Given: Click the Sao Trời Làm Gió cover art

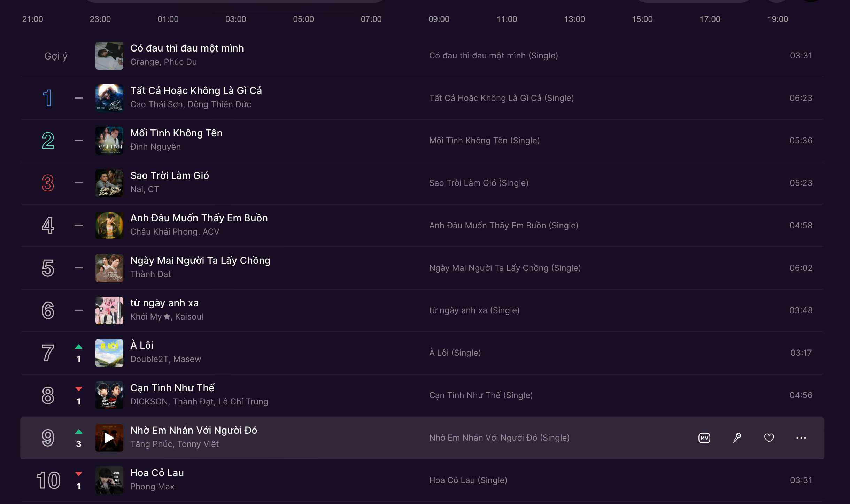Looking at the screenshot, I should coord(109,183).
